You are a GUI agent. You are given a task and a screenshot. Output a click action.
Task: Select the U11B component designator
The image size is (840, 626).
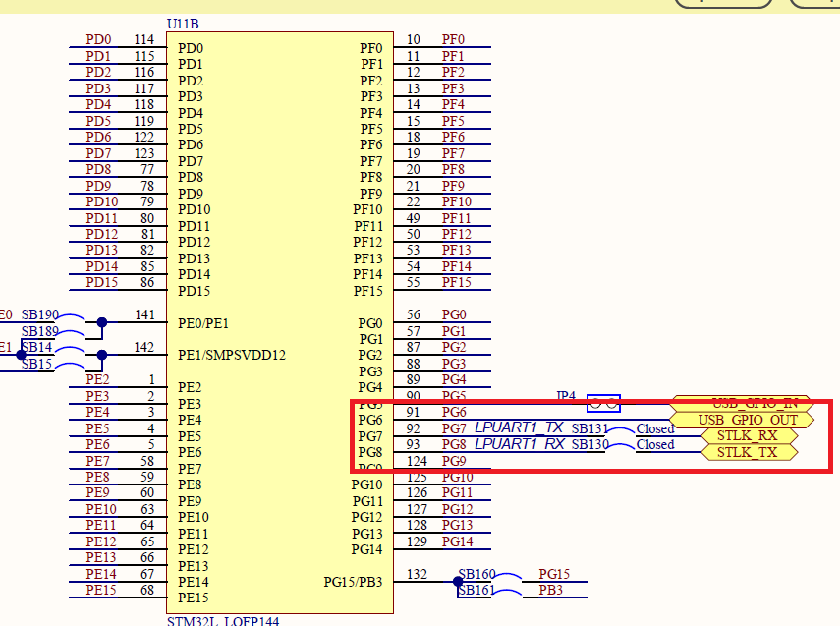tap(183, 24)
